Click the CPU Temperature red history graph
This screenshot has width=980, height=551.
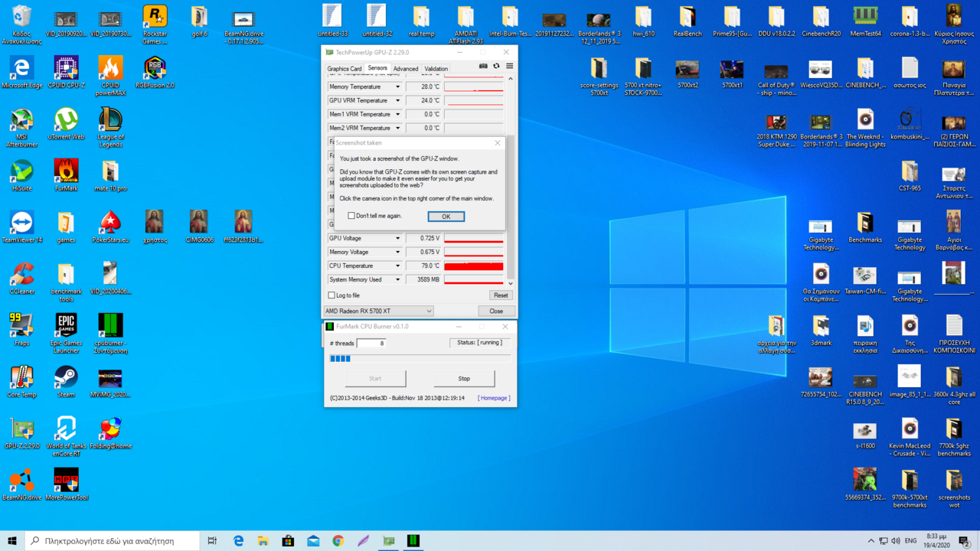(x=474, y=266)
